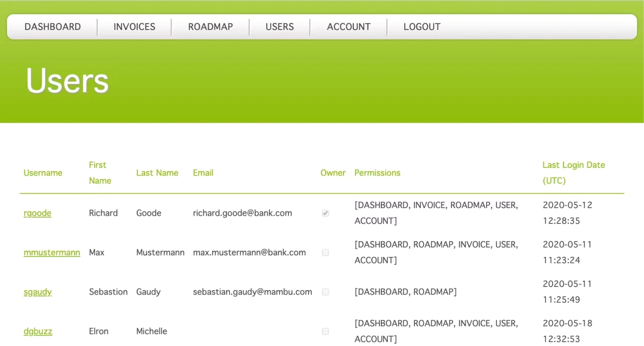The width and height of the screenshot is (644, 346).
Task: Open the mmustermann user link
Action: click(51, 252)
